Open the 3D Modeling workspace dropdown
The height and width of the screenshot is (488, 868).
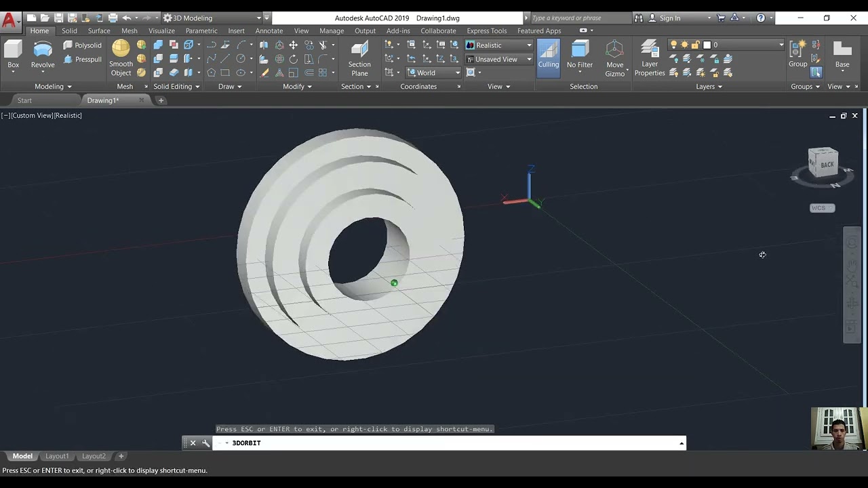pos(212,18)
